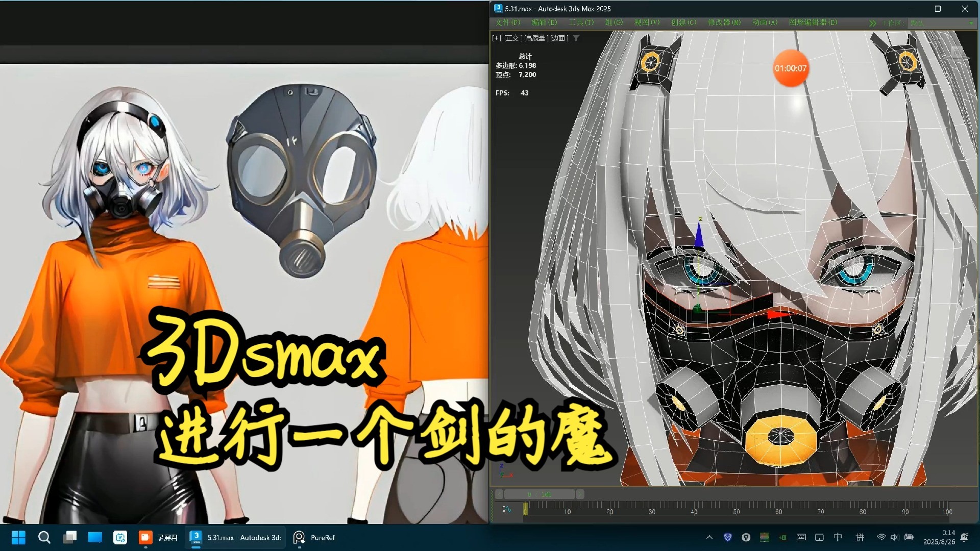Click the blue Z-axis arrow of the move gizmo
The height and width of the screenshot is (551, 980).
click(699, 235)
